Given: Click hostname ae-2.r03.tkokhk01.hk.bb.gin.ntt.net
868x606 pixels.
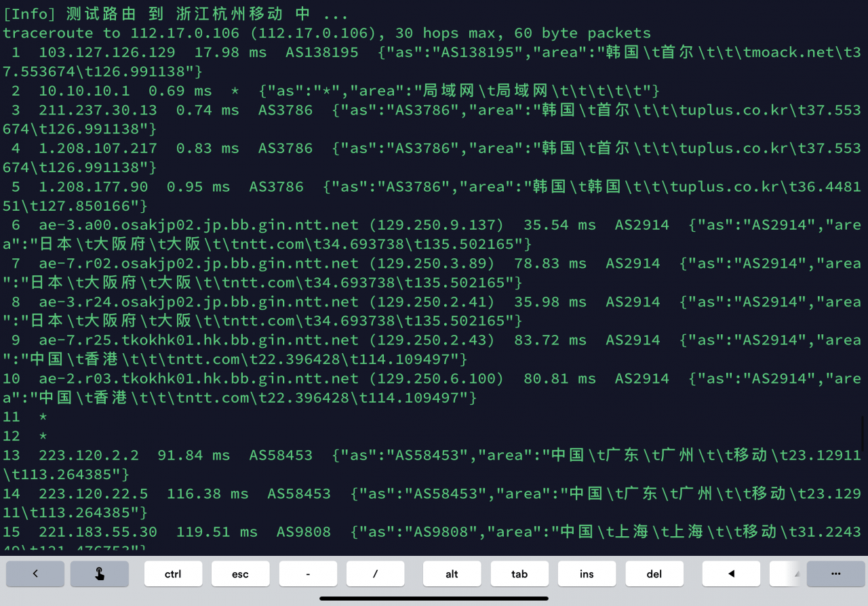Looking at the screenshot, I should click(199, 378).
